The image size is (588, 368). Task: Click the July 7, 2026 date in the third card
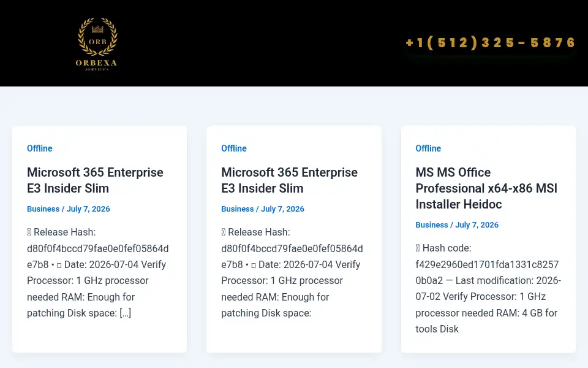(477, 225)
